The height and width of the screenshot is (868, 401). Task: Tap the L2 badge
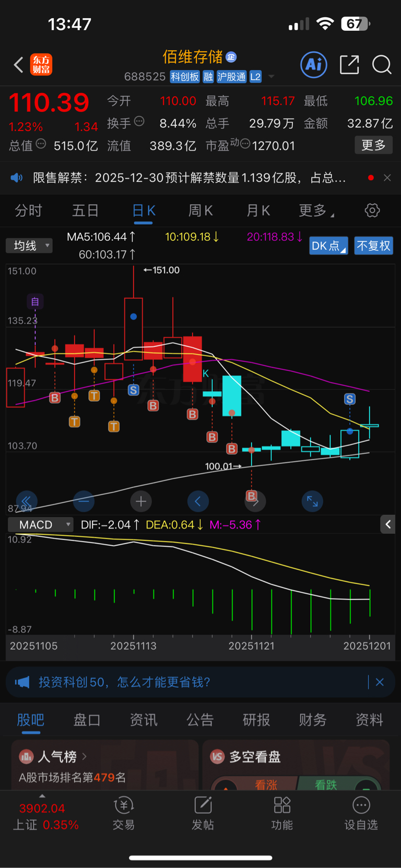coord(255,77)
